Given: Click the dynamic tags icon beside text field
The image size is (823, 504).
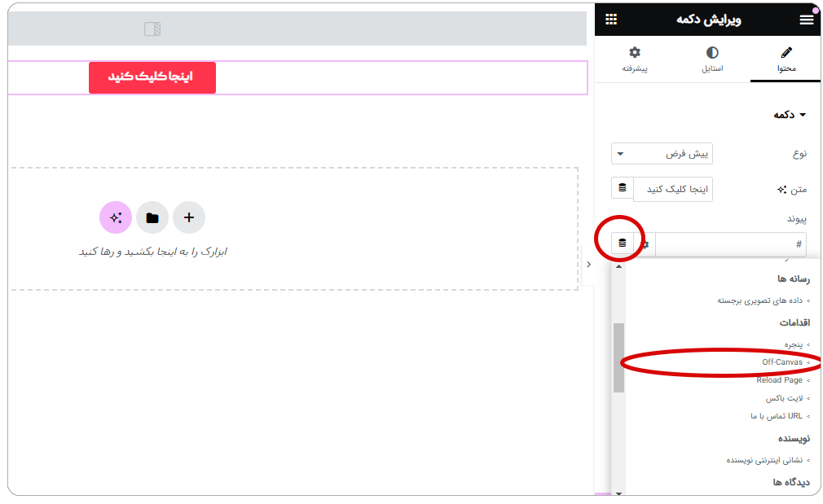Looking at the screenshot, I should [x=623, y=188].
